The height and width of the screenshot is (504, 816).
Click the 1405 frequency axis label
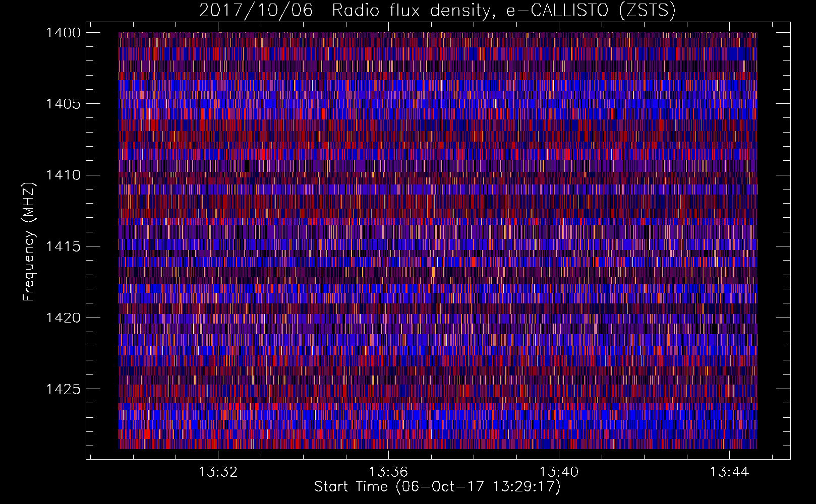coord(63,104)
